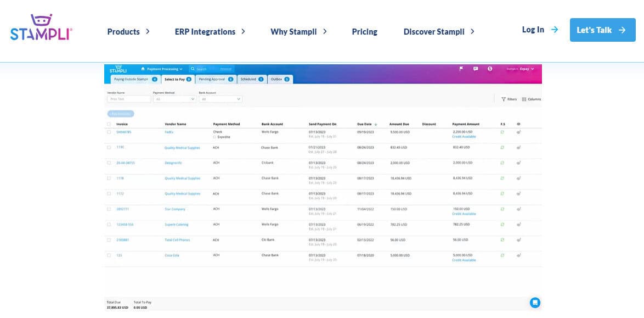Click the search magnifier icon
Viewport: 644px width, 318px height.
tap(193, 69)
